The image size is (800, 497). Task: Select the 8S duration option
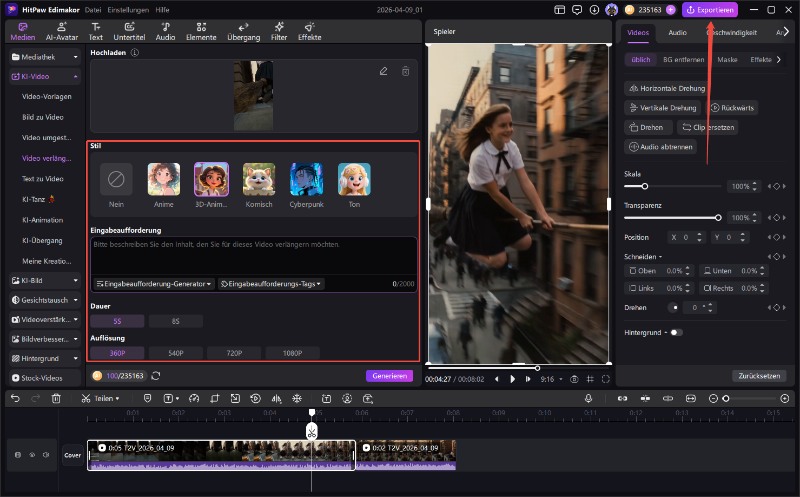pyautogui.click(x=175, y=321)
